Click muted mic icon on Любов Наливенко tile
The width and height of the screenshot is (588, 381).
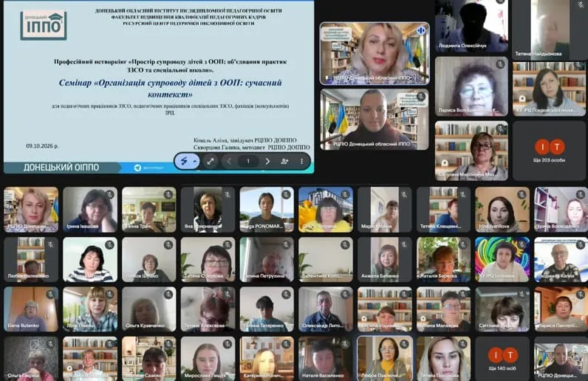(x=51, y=244)
